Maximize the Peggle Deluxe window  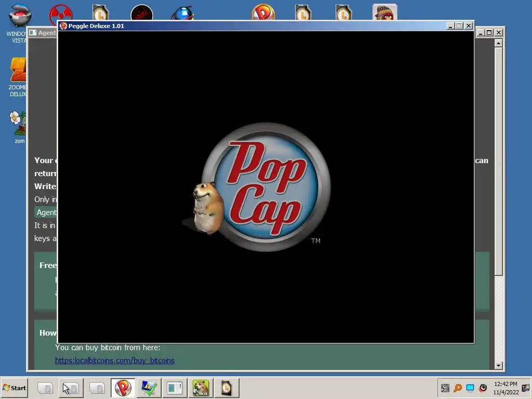click(x=459, y=26)
